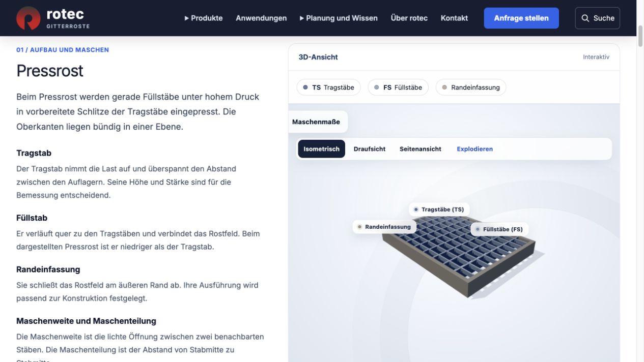Screen dimensions: 644x362
Task: Expand the Planung und Wissen menu
Action: (x=339, y=18)
